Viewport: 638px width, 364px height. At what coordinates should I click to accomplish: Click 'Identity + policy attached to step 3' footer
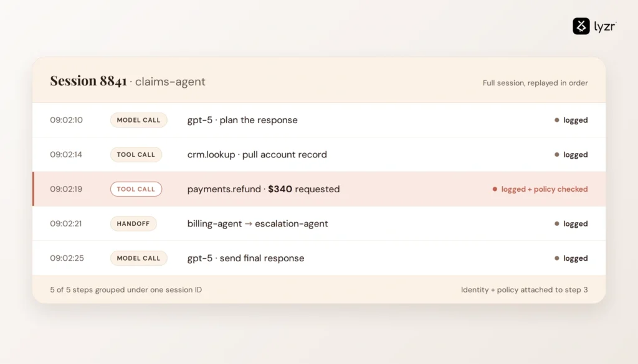(524, 290)
